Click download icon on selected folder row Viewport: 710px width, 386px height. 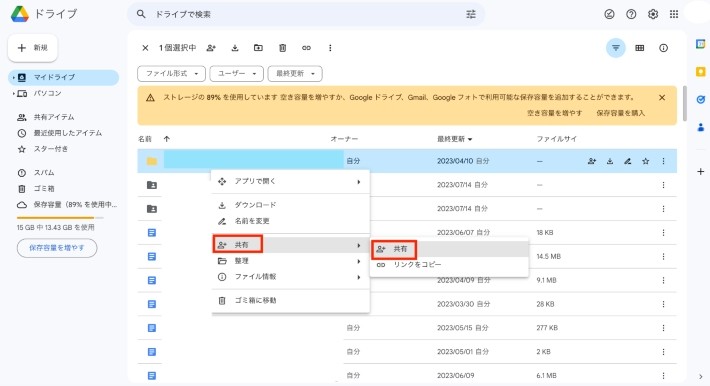point(610,161)
